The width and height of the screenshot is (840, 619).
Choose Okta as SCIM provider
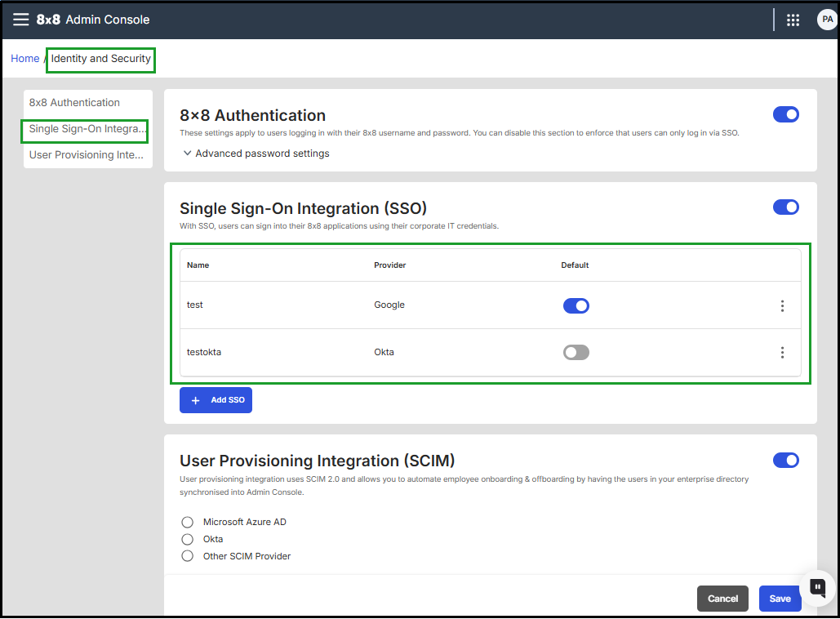click(188, 539)
